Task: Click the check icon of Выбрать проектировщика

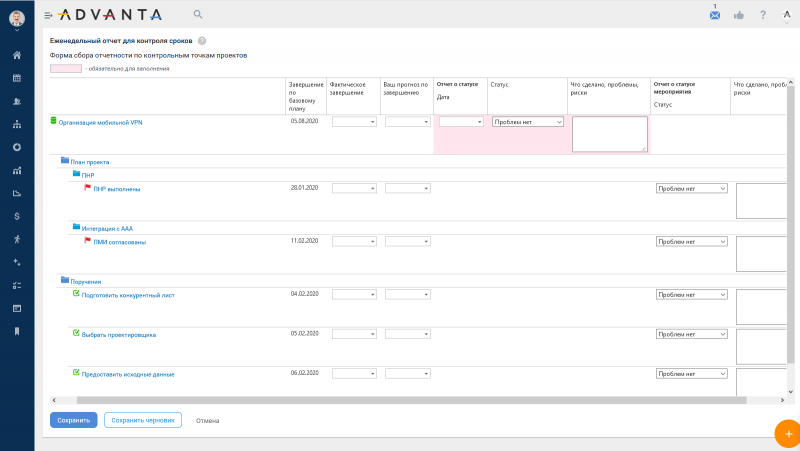Action: pyautogui.click(x=76, y=333)
